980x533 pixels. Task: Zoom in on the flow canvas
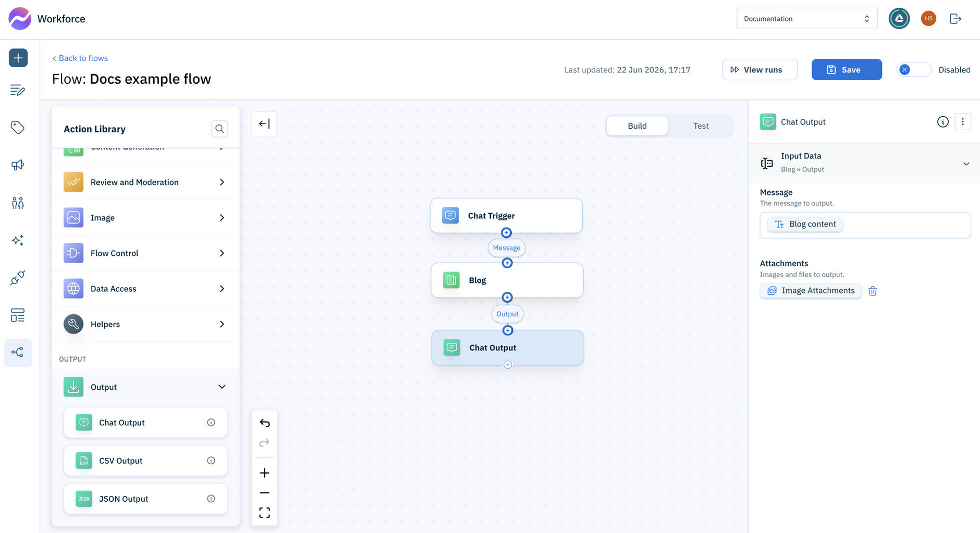click(x=264, y=473)
